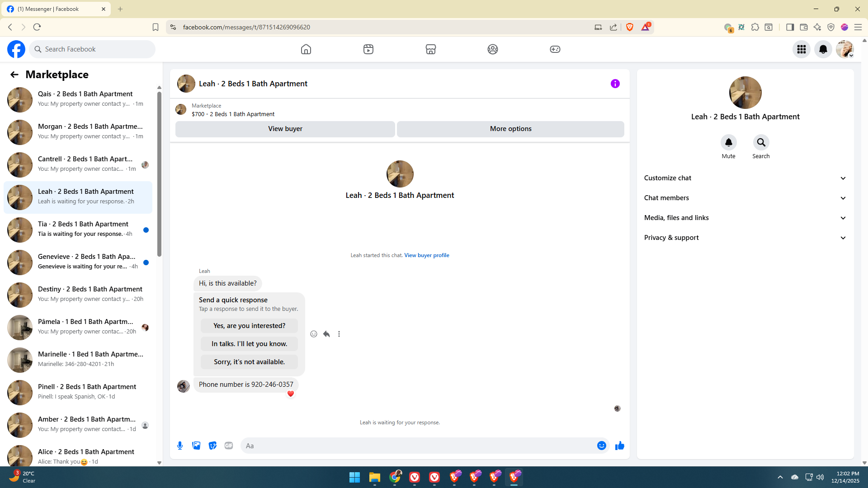
Task: Toggle the Brave Shields icon
Action: [630, 27]
